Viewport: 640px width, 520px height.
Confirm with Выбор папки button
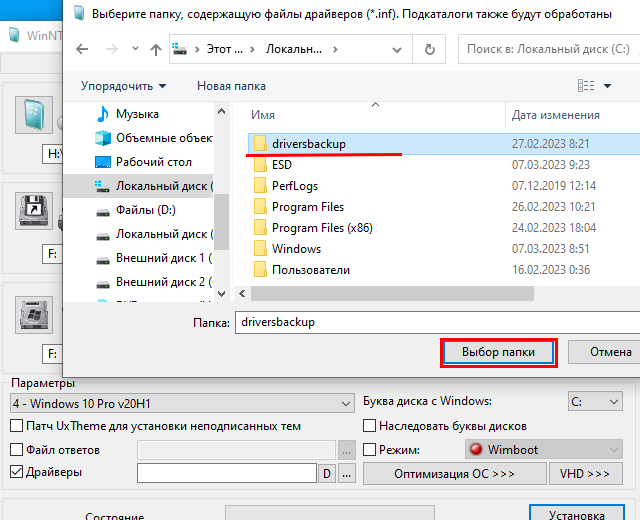pos(498,352)
